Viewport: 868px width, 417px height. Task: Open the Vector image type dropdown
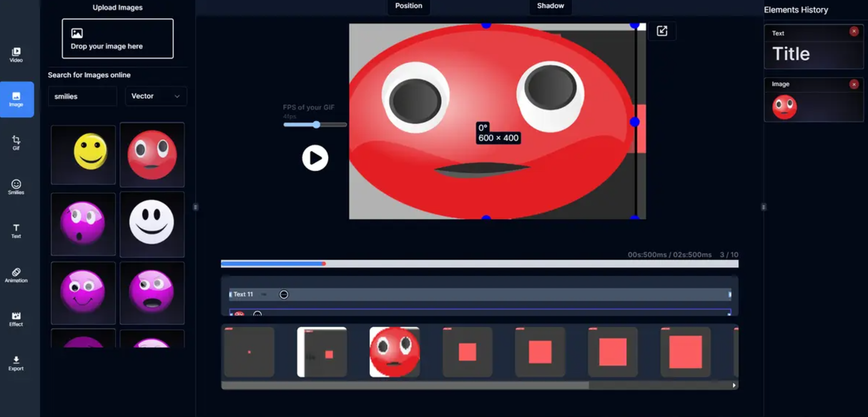click(155, 96)
